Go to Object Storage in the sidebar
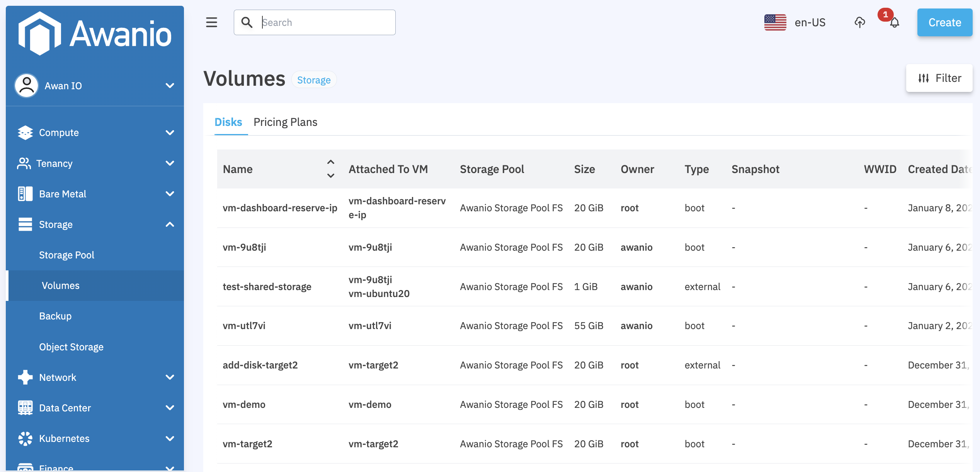 coord(71,347)
